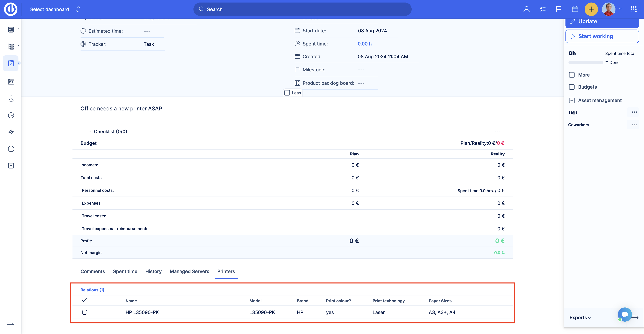The width and height of the screenshot is (644, 334).
Task: Open the chat support bubble
Action: pos(625,314)
